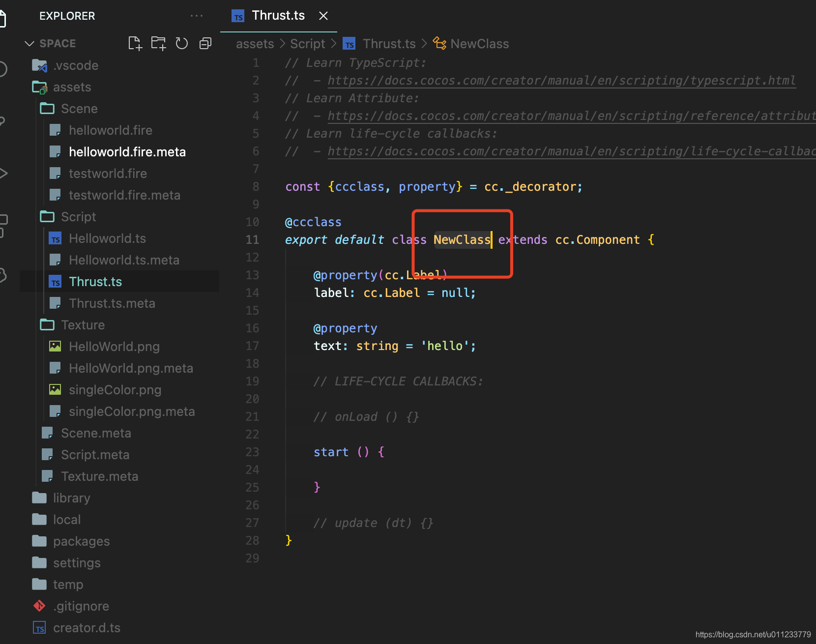Click the image icon beside singleColor.png

tap(56, 390)
